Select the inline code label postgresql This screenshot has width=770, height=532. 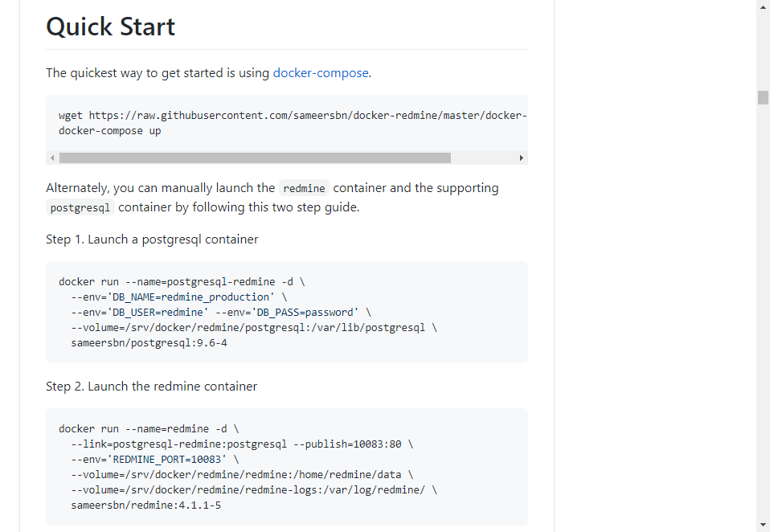80,207
